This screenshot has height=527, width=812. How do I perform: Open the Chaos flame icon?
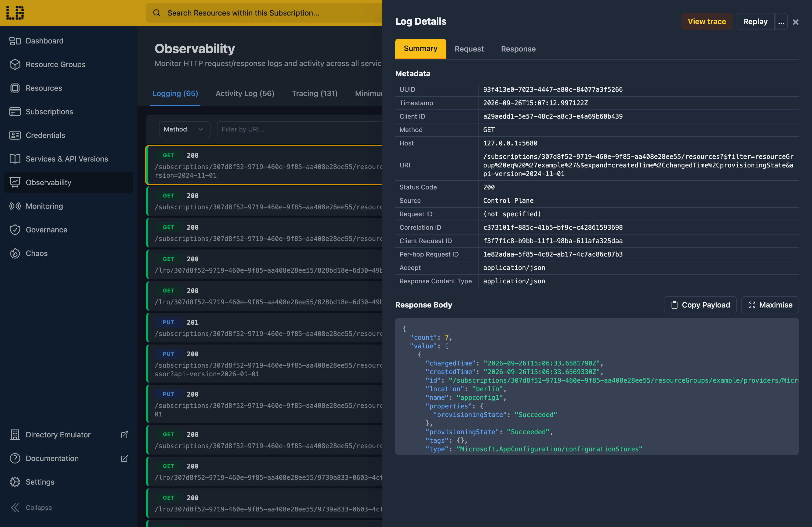coord(15,253)
